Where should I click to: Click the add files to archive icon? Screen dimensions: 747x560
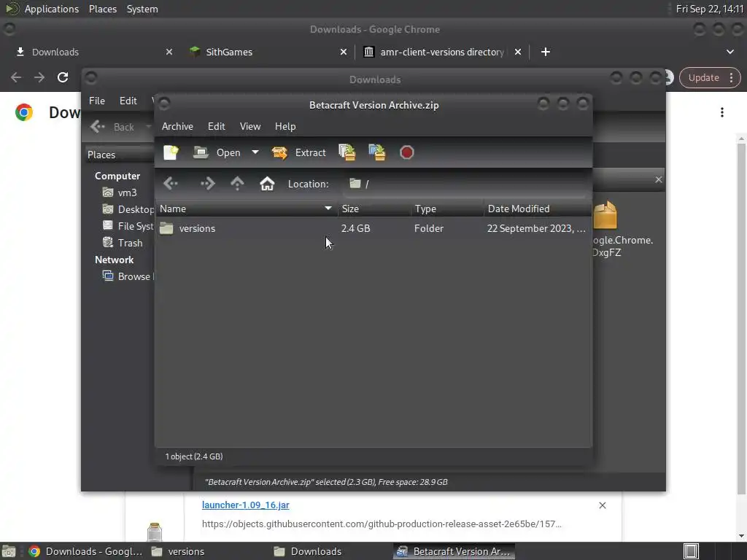click(347, 153)
